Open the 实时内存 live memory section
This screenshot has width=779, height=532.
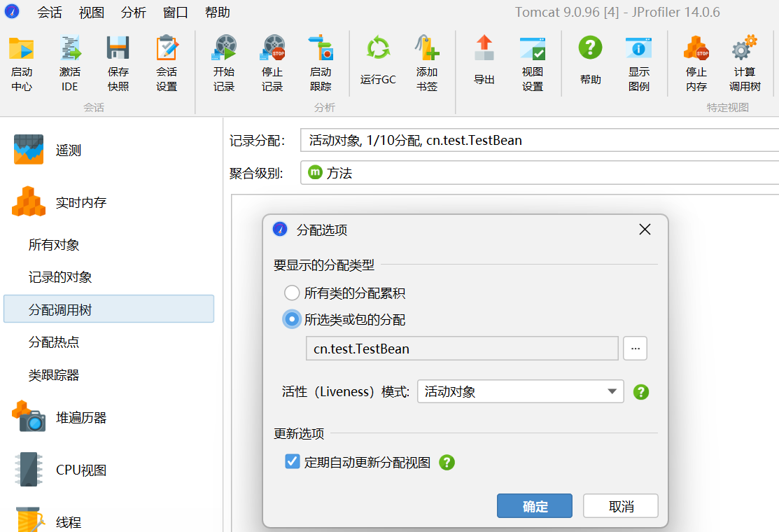tap(59, 202)
